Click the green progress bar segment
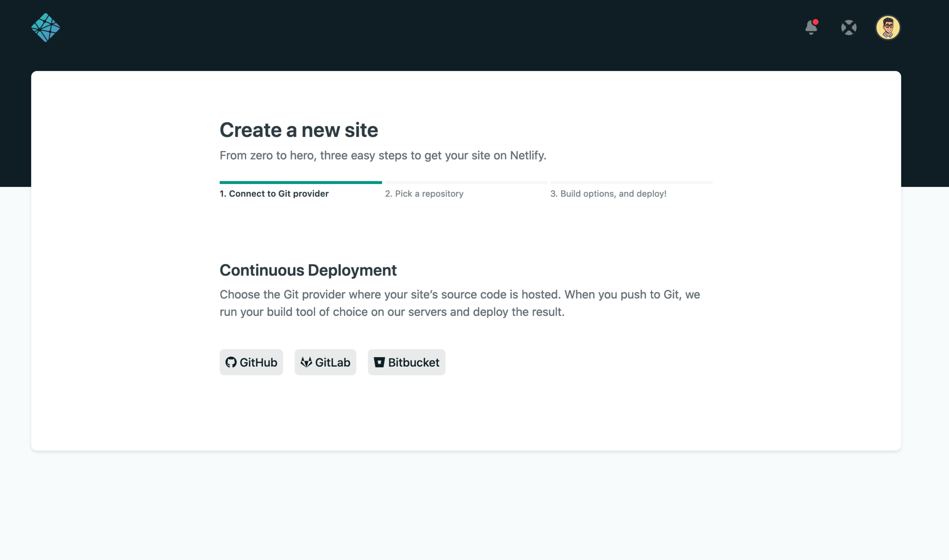 click(301, 183)
